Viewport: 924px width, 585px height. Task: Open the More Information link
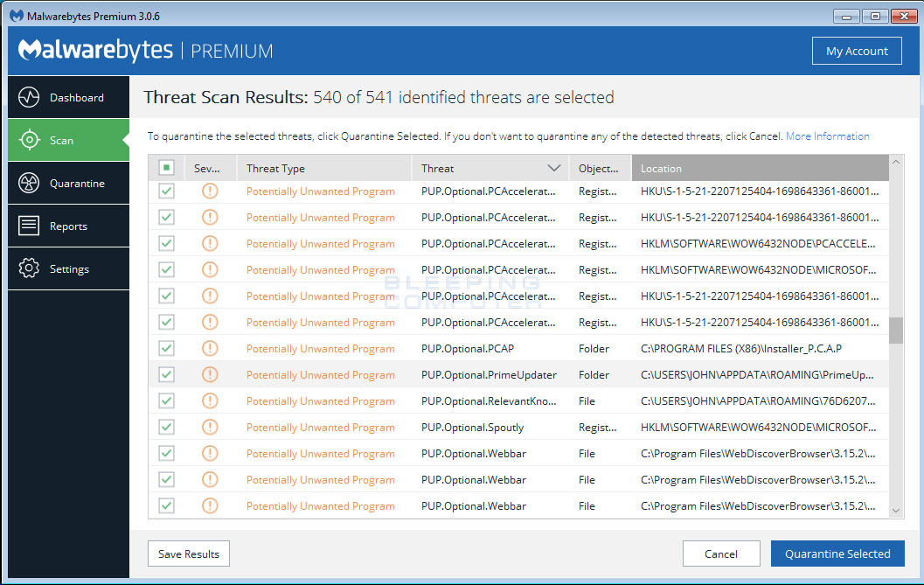click(827, 136)
